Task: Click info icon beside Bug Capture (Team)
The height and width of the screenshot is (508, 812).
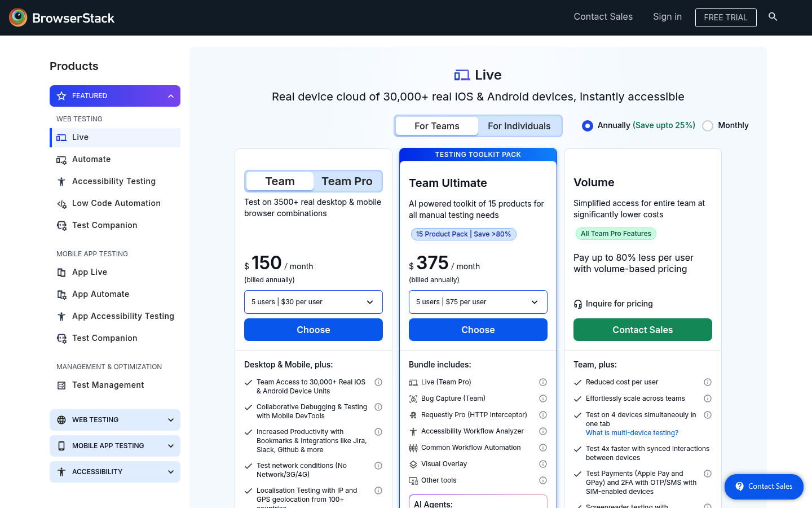Action: (x=543, y=398)
